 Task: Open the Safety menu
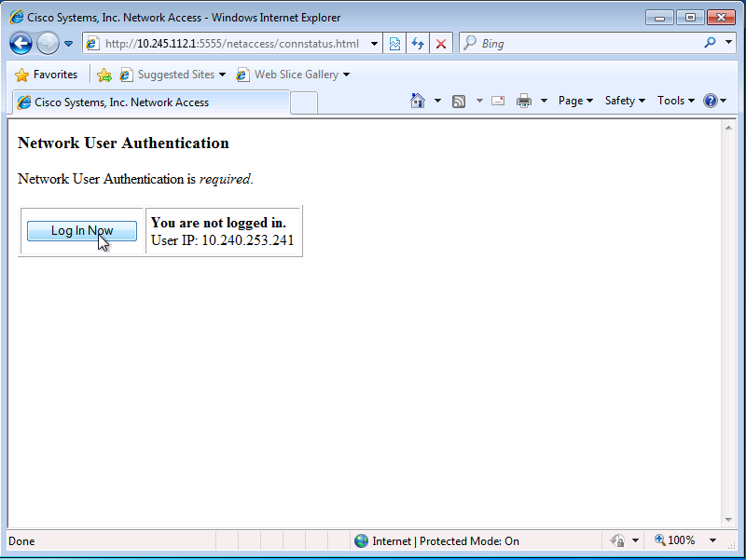point(625,101)
